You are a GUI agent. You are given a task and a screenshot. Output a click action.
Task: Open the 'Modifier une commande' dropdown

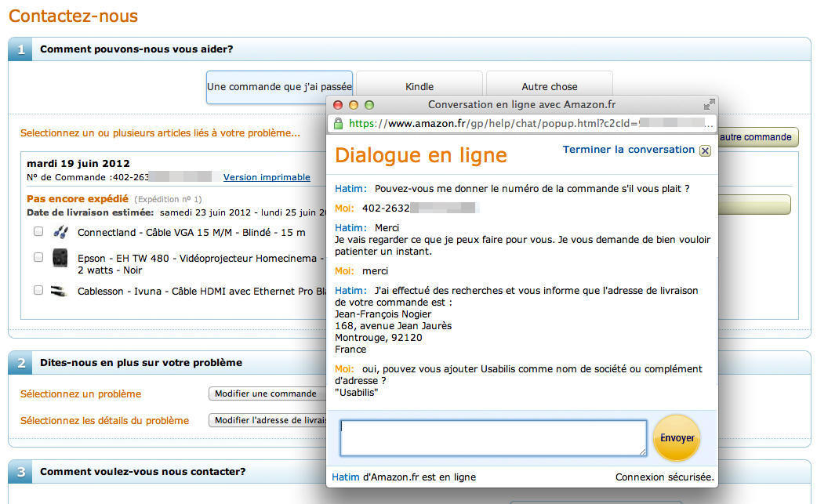tap(267, 393)
